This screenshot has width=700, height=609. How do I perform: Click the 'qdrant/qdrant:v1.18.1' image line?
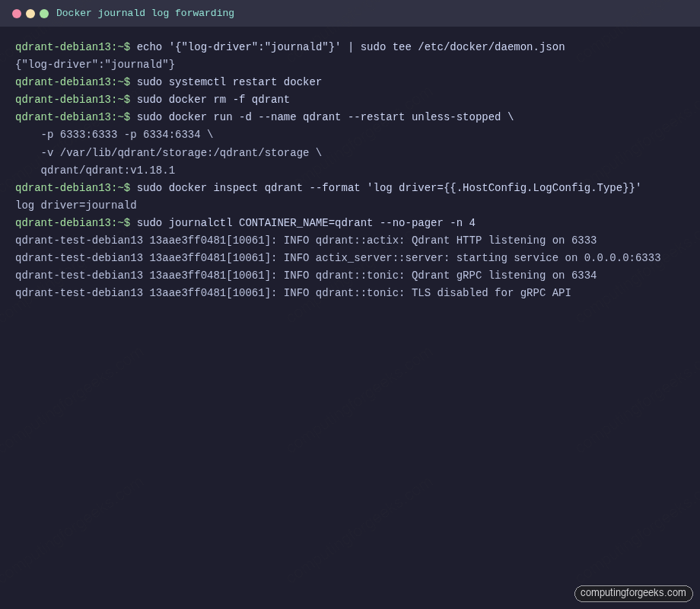click(x=107, y=171)
